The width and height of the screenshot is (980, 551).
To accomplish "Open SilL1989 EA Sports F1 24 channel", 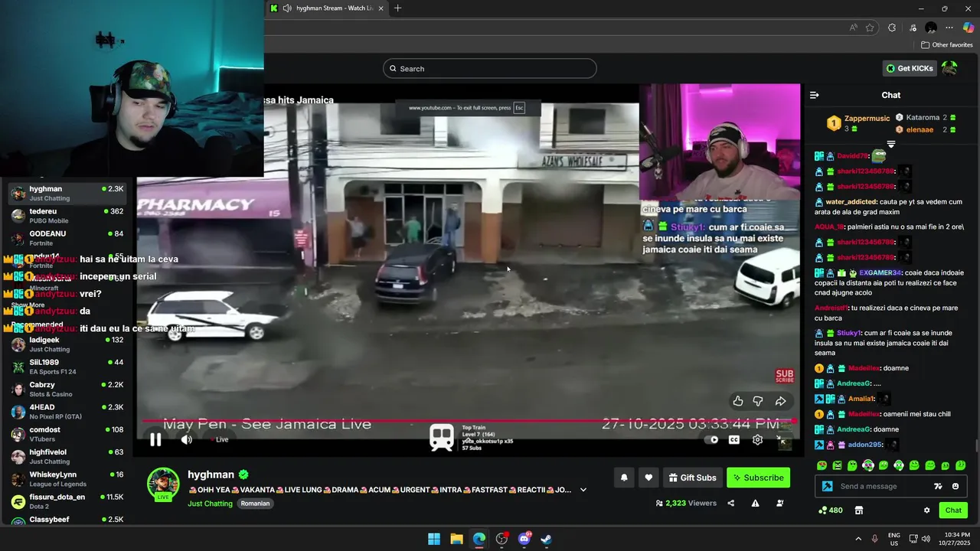I will [x=68, y=367].
